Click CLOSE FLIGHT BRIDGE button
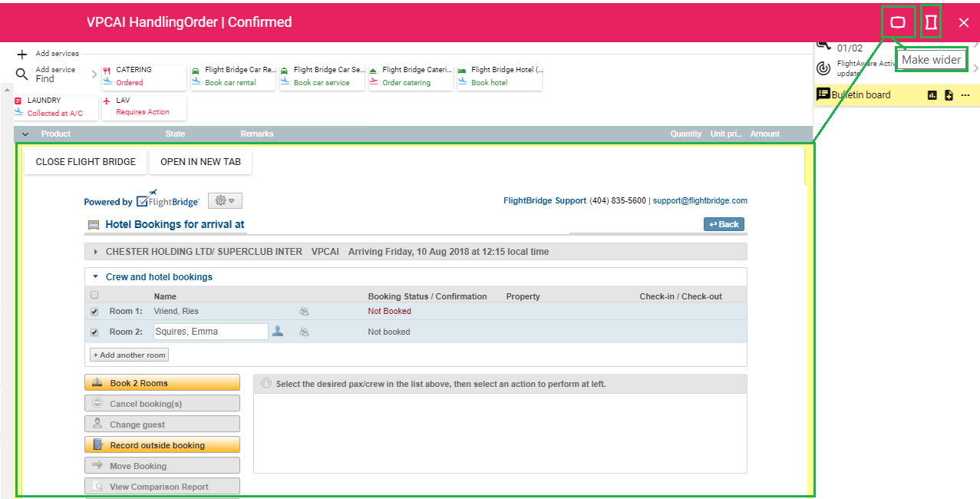Image resolution: width=980 pixels, height=499 pixels. pos(86,162)
